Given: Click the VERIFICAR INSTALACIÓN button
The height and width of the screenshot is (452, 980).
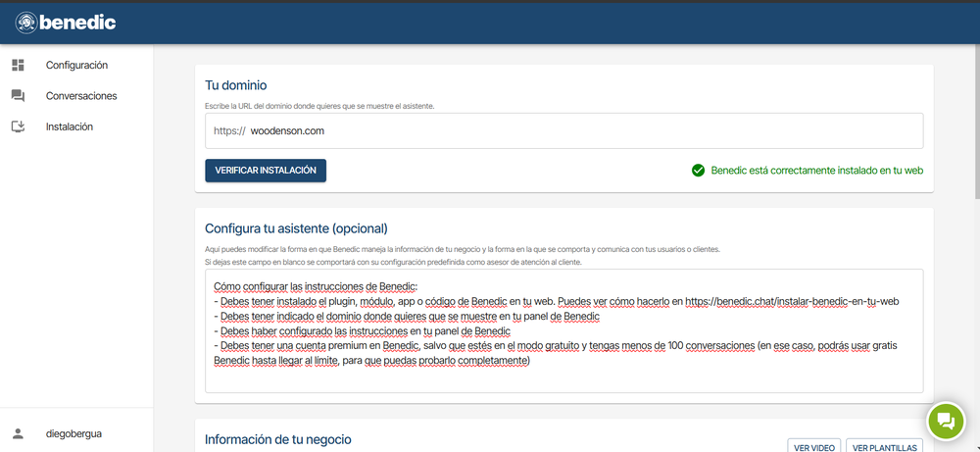Looking at the screenshot, I should pos(266,170).
